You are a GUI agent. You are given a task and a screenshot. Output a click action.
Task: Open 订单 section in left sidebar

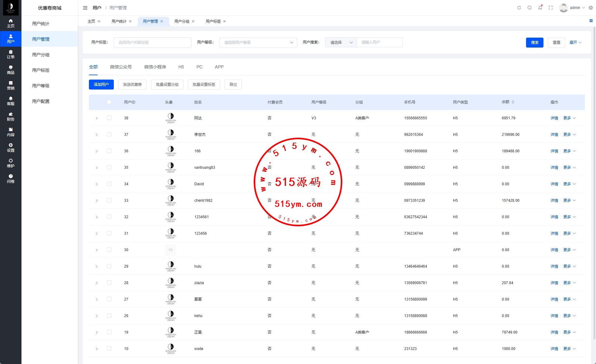[11, 54]
